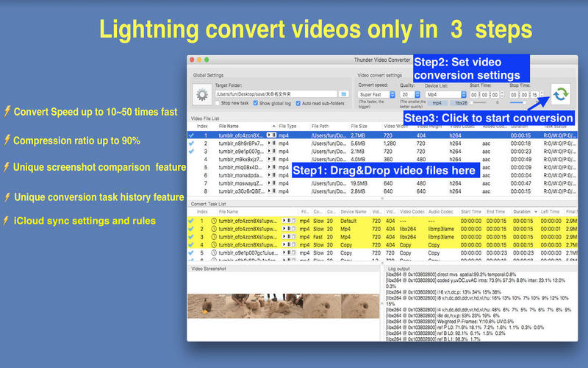Stop convert task 5 using square icon

click(293, 252)
